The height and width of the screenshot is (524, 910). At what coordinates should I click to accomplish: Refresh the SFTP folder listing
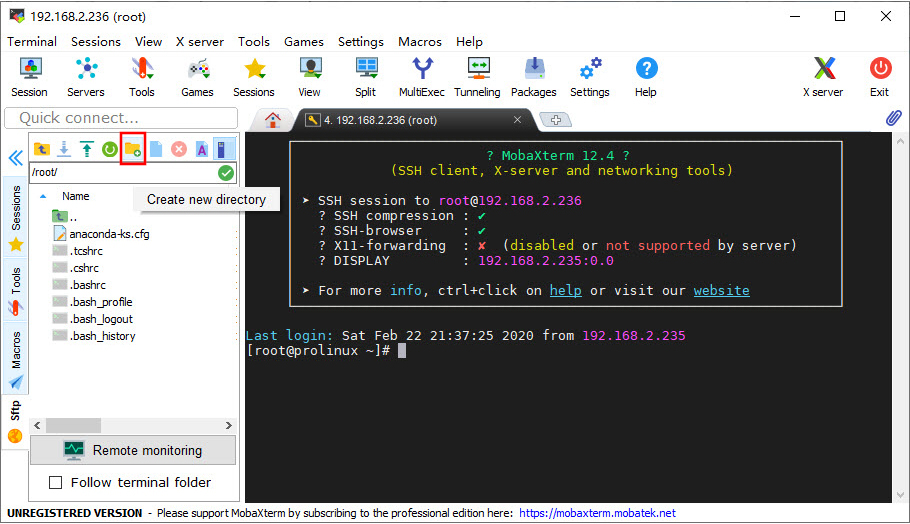[x=110, y=149]
